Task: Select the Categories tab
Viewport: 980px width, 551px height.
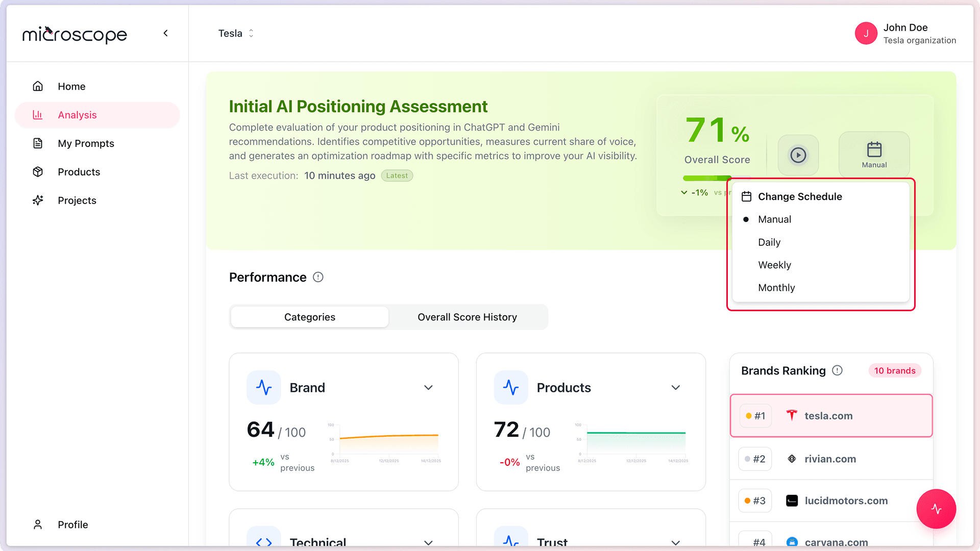Action: point(309,317)
